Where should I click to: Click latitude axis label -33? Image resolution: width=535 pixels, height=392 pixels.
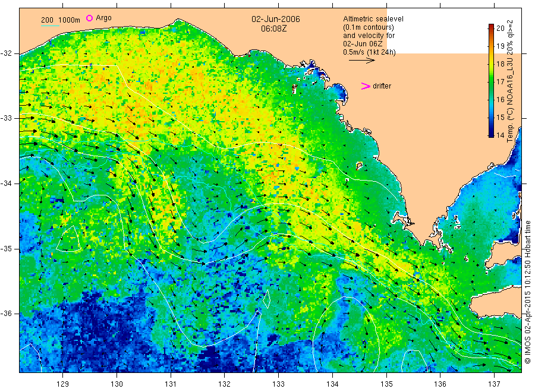point(6,118)
